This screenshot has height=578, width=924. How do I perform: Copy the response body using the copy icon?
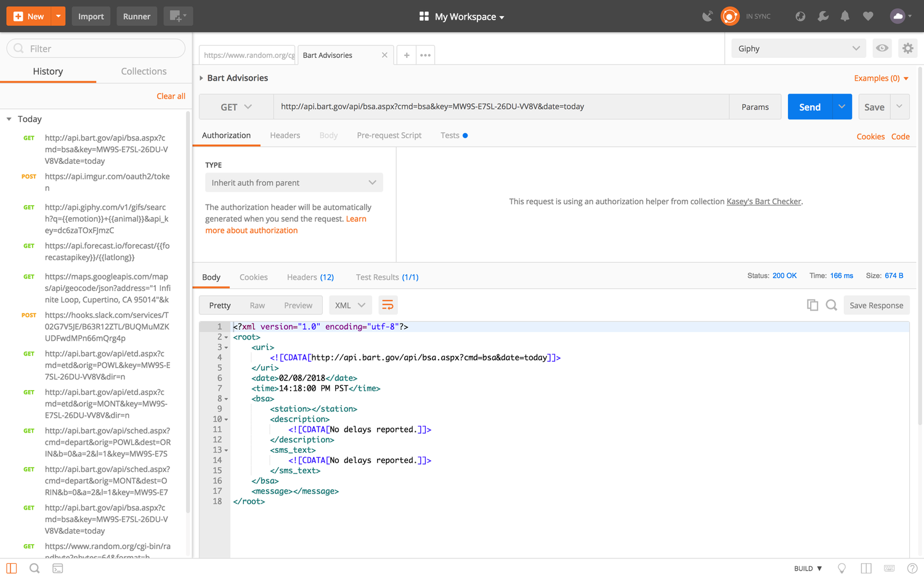813,304
